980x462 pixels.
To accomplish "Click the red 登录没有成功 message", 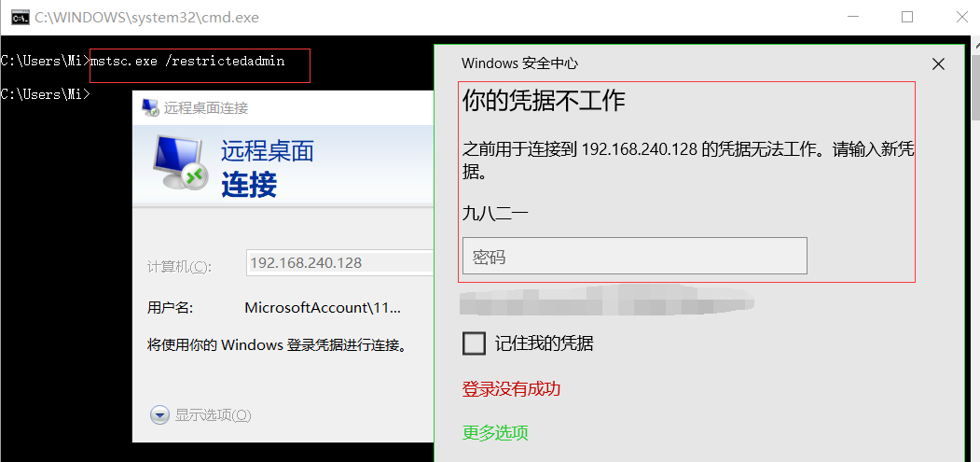I will pyautogui.click(x=511, y=388).
